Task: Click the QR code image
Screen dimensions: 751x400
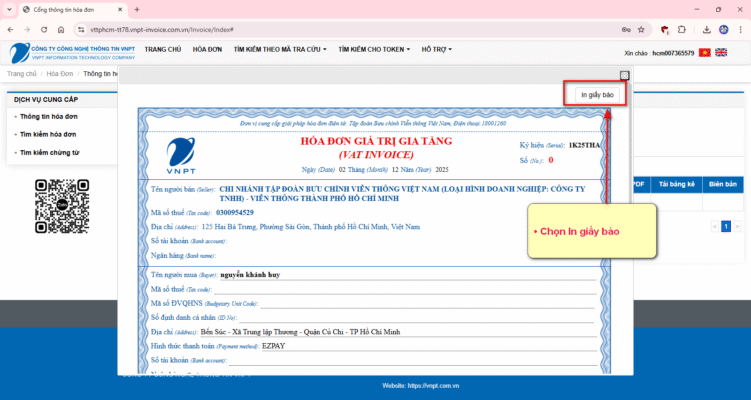Action: point(62,206)
